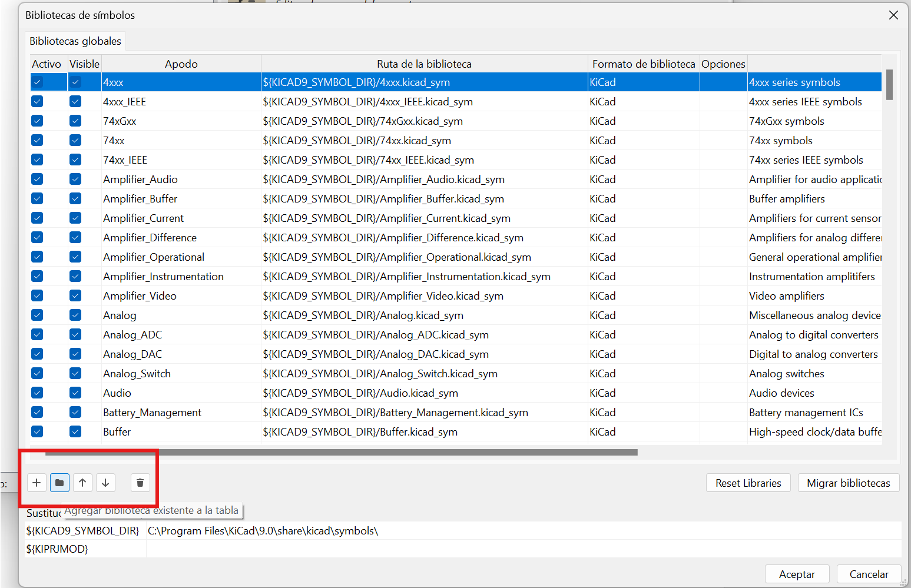Viewport: 911px width, 588px height.
Task: Click the 'Battery management ICs' description
Action: [x=814, y=412]
